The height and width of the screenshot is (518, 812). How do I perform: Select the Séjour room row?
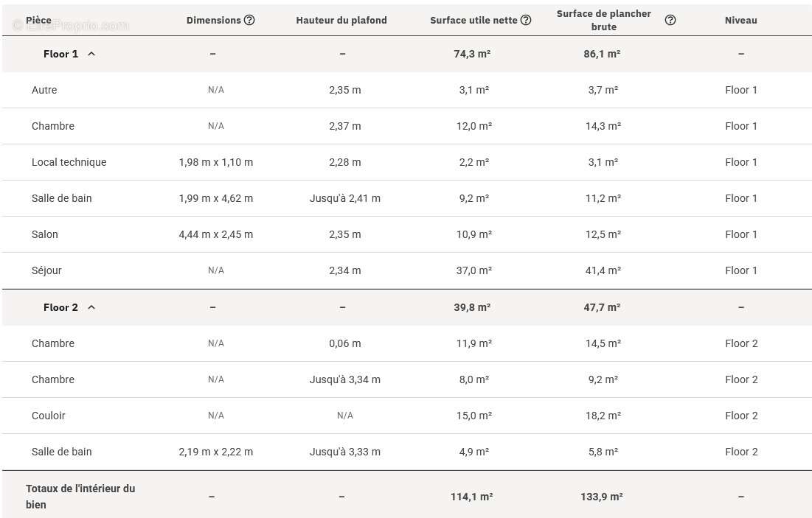[407, 270]
